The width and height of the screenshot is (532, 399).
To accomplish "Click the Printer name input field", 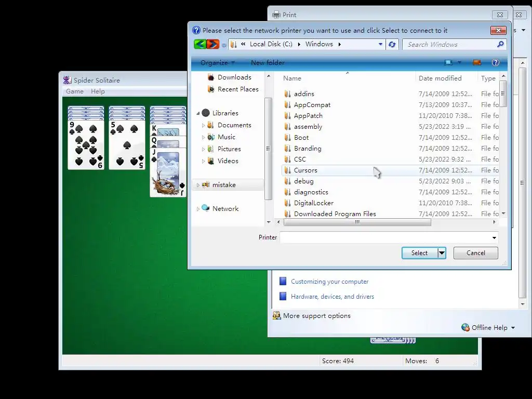I will (x=385, y=237).
